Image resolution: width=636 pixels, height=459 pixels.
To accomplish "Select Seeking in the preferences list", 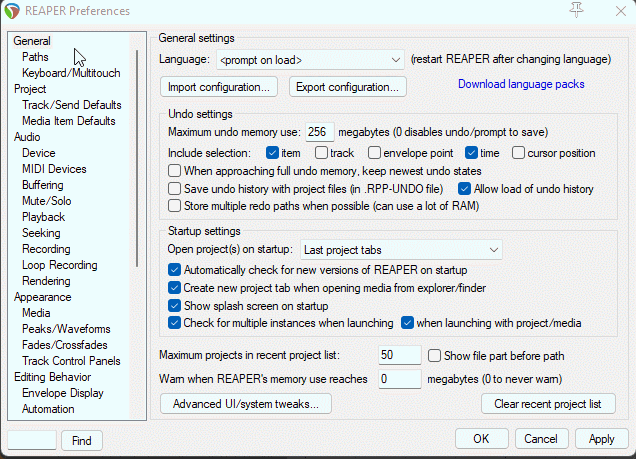I will (41, 233).
